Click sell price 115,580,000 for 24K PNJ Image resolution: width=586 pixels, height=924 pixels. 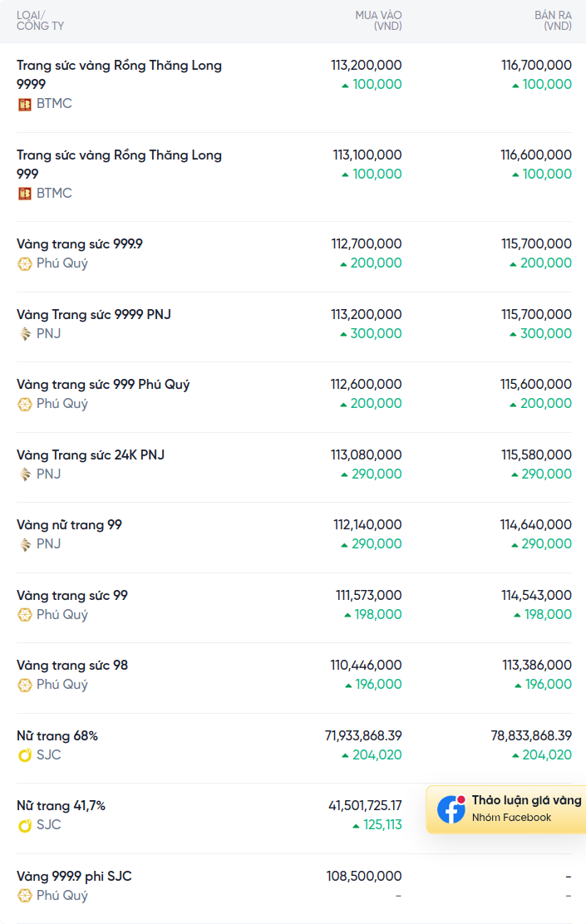tap(536, 455)
